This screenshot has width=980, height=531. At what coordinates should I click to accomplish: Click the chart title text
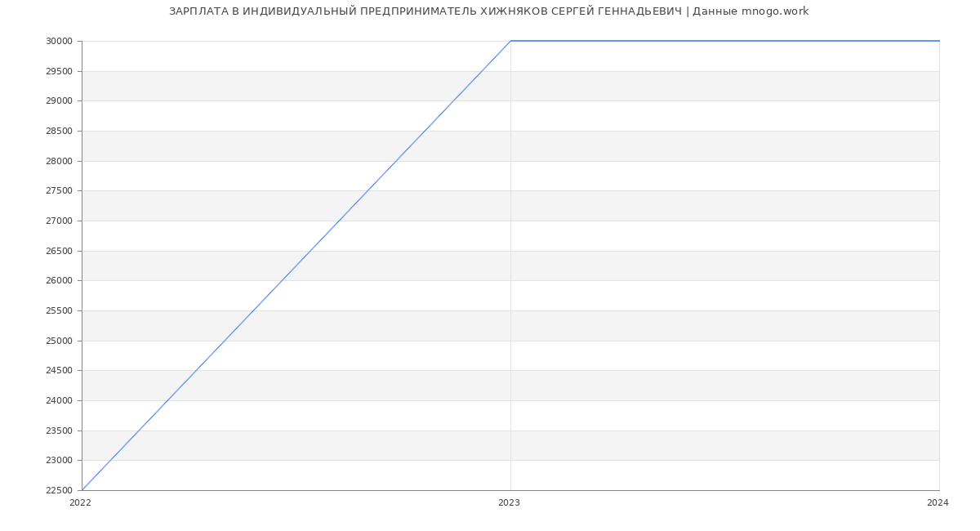pos(488,11)
